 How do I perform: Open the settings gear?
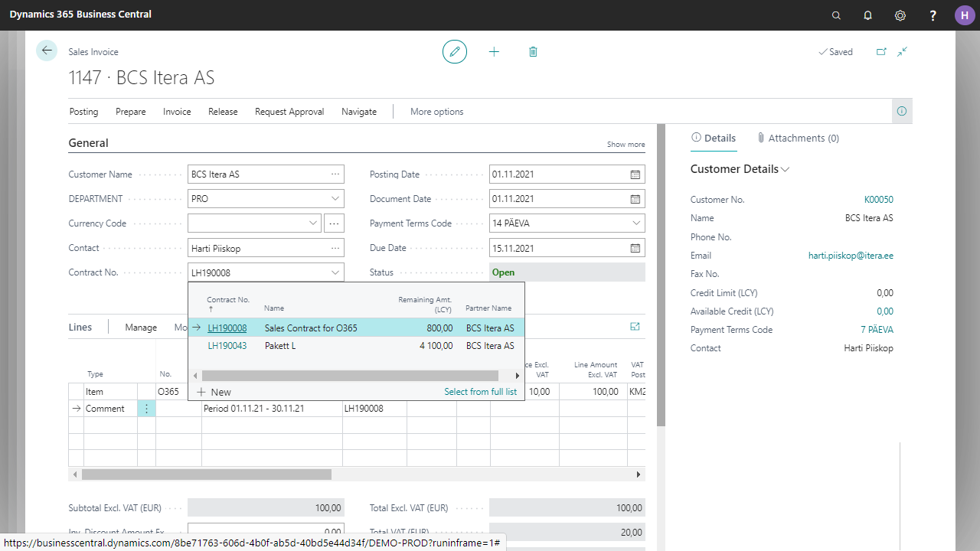(900, 15)
